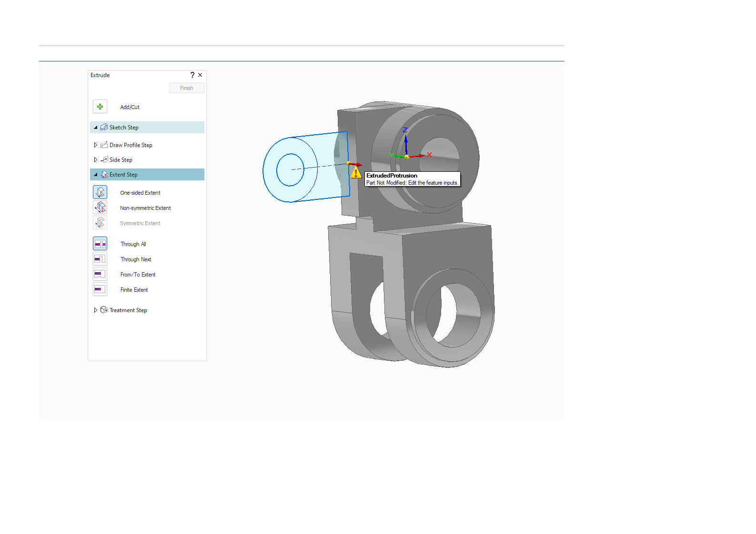Click the Finish button
The height and width of the screenshot is (534, 756).
(187, 88)
